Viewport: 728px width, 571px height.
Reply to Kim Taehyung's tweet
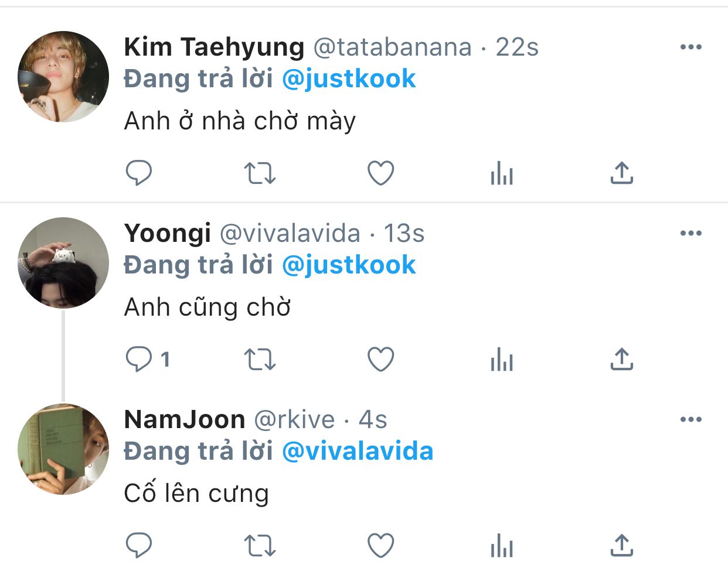139,173
